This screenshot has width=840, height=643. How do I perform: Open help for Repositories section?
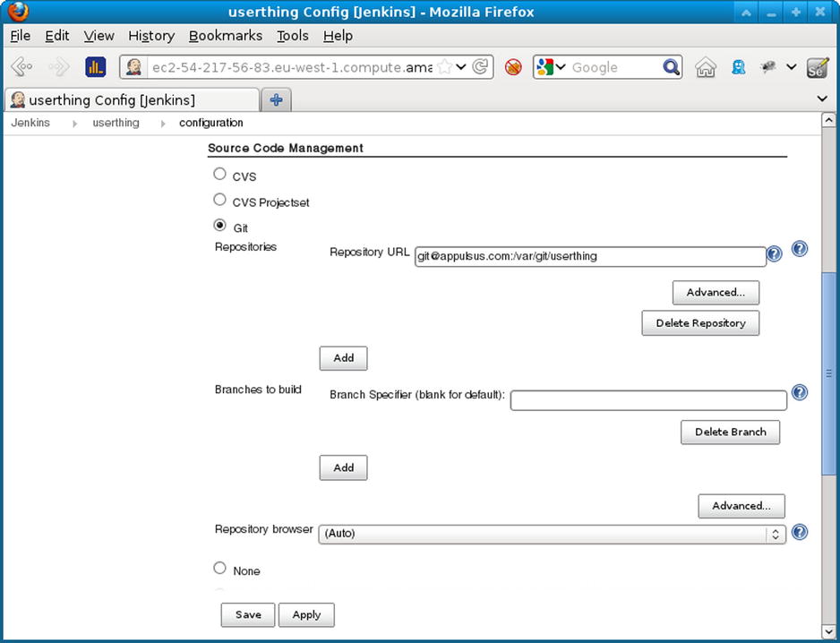(x=800, y=249)
